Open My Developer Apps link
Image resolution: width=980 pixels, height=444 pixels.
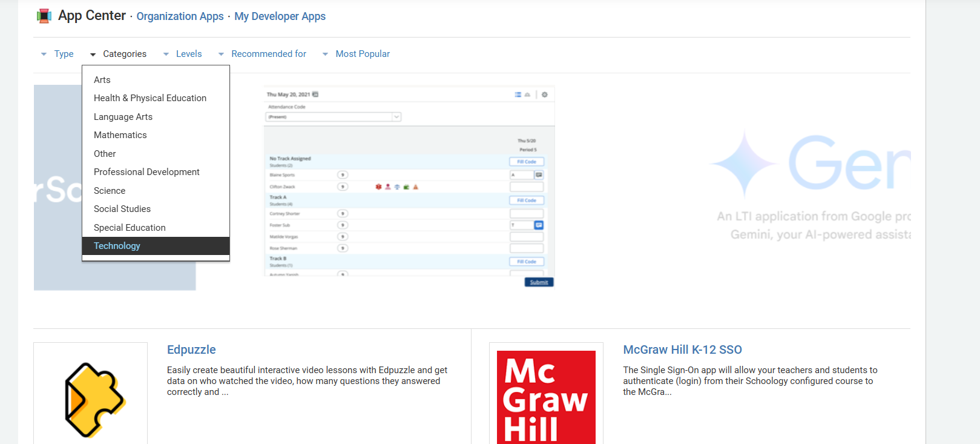[280, 16]
